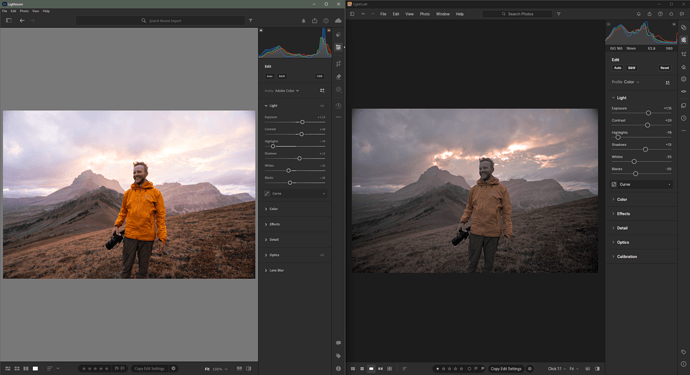Open the three-dots more menu in Lightroom sidebar

tap(338, 117)
